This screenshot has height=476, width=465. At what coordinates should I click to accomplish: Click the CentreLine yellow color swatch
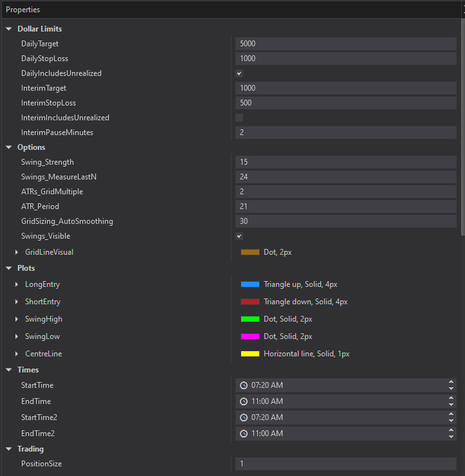250,354
